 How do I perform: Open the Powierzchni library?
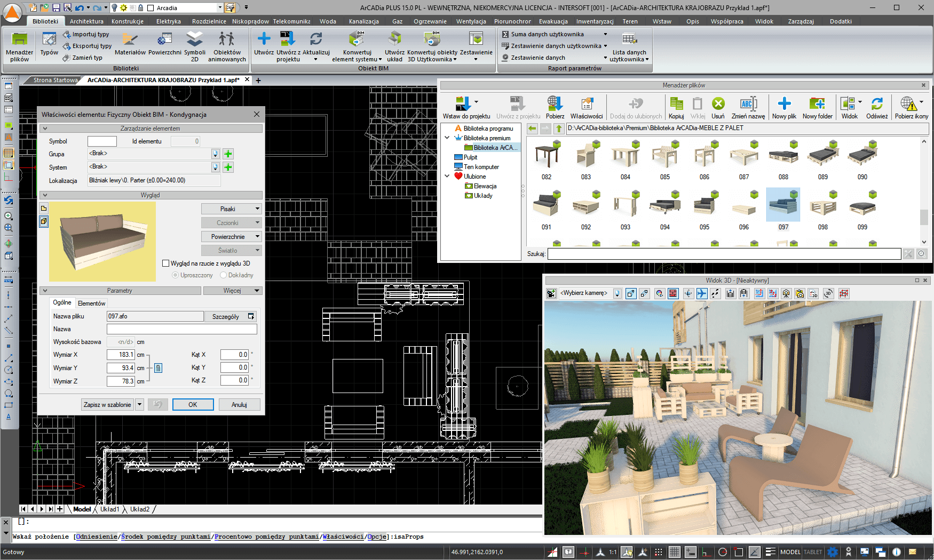pos(165,44)
